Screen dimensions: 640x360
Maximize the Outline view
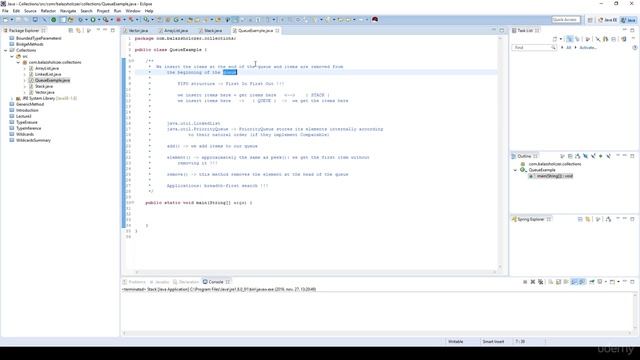pos(632,156)
